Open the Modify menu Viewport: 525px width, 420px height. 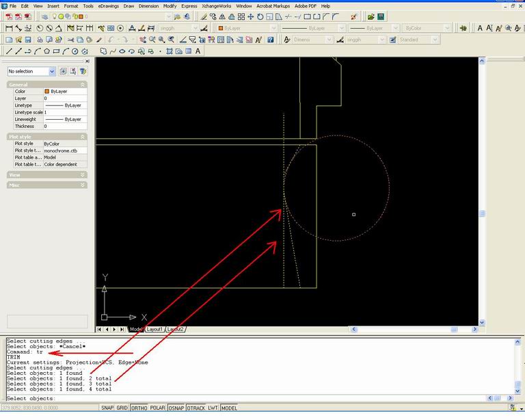170,6
